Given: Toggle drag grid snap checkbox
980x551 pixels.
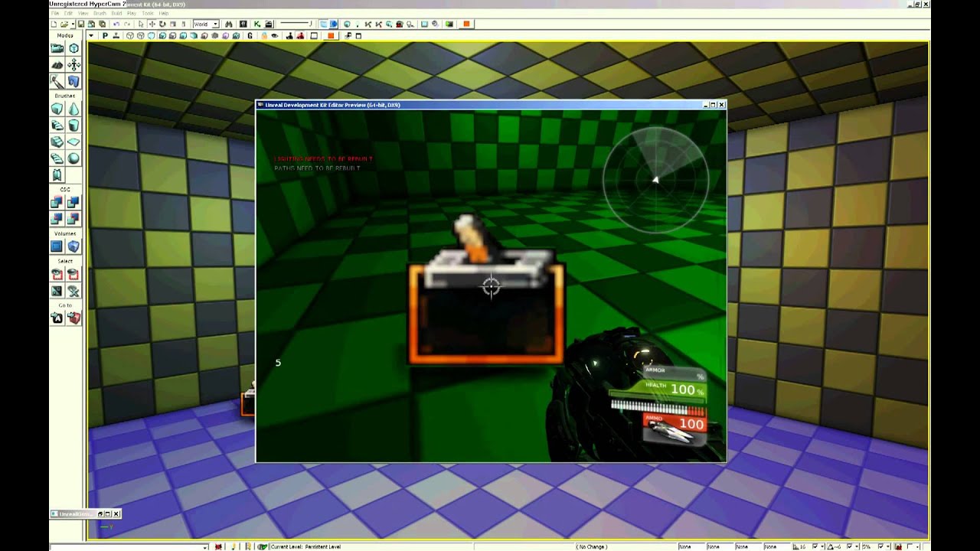Looking at the screenshot, I should click(815, 546).
